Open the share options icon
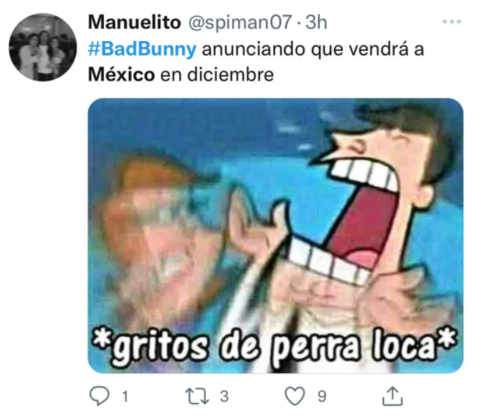This screenshot has height=417, width=500. 392,396
